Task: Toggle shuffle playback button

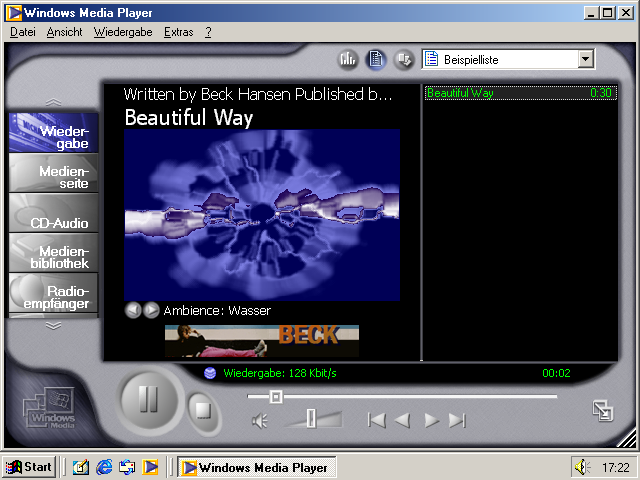Action: click(404, 60)
